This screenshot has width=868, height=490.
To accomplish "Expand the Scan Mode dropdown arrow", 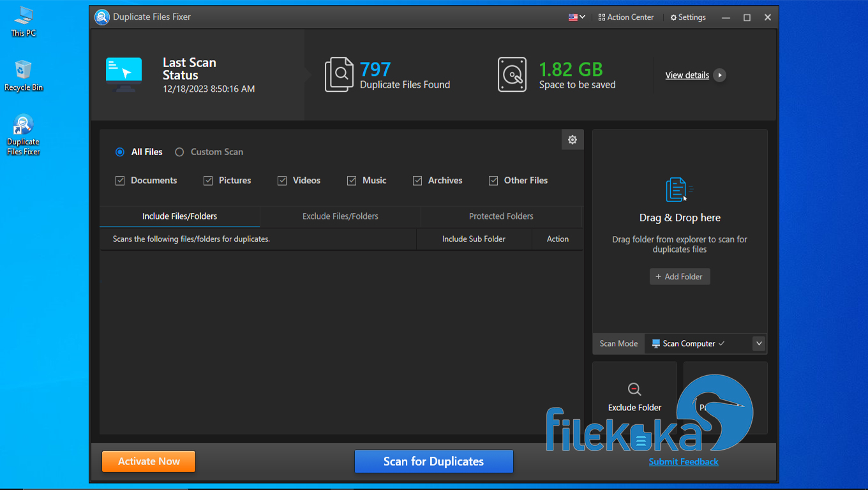I will [x=759, y=344].
